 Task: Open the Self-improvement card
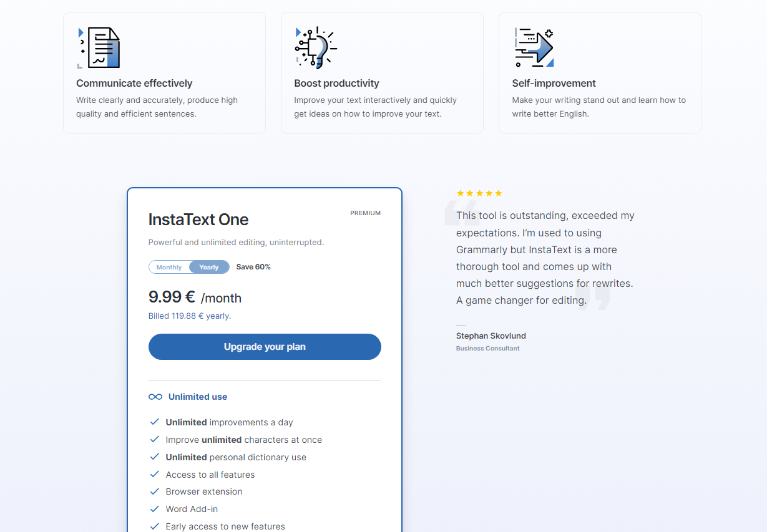point(600,73)
